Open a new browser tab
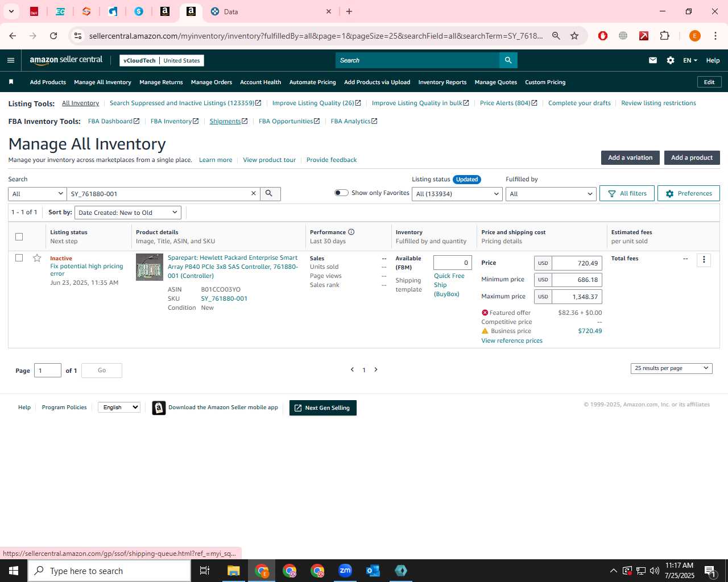Viewport: 728px width, 582px height. click(x=349, y=11)
